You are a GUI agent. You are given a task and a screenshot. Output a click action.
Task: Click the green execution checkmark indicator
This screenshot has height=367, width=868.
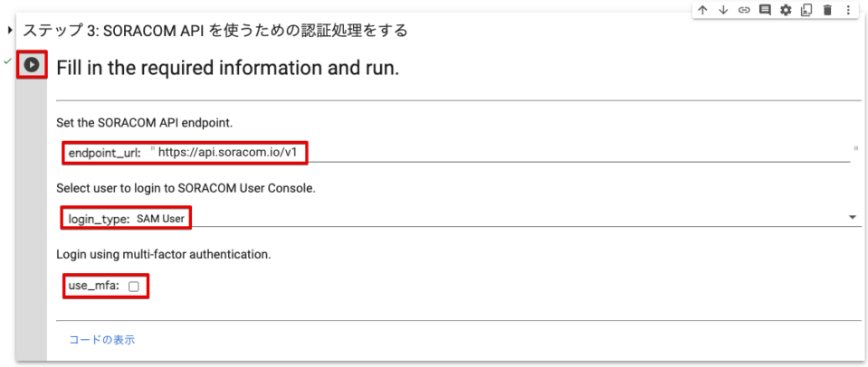point(7,61)
